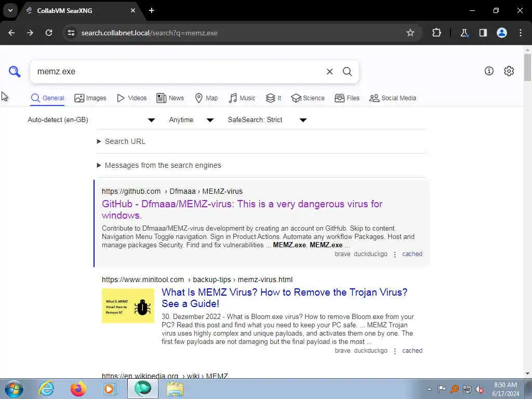This screenshot has width=532, height=399.
Task: Open Windows Media Player from taskbar
Action: (x=110, y=389)
